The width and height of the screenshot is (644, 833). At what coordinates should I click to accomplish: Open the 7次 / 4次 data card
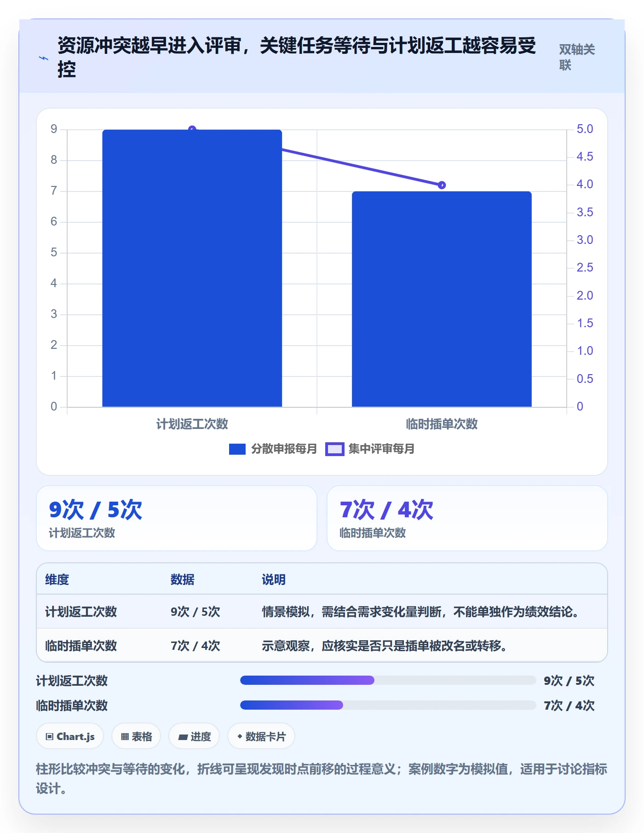[467, 518]
